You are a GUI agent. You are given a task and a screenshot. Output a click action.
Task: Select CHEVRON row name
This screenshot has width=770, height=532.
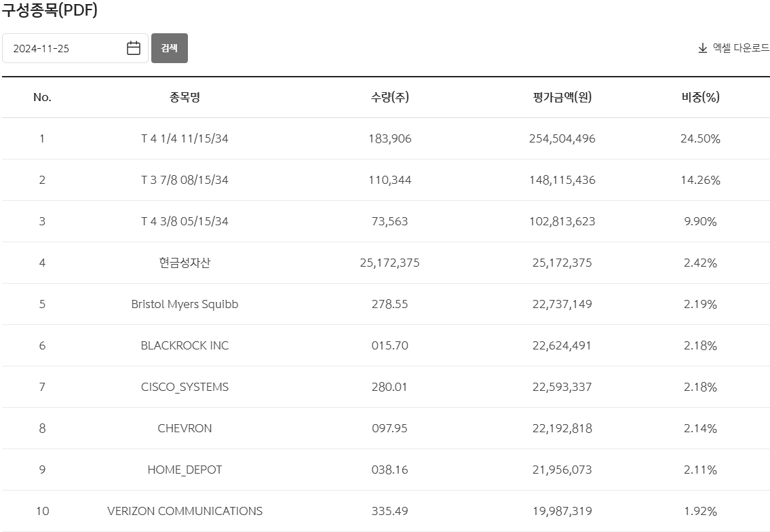(x=185, y=428)
